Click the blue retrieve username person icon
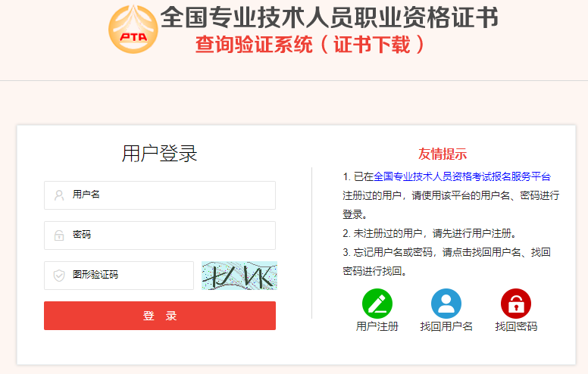 click(446, 304)
